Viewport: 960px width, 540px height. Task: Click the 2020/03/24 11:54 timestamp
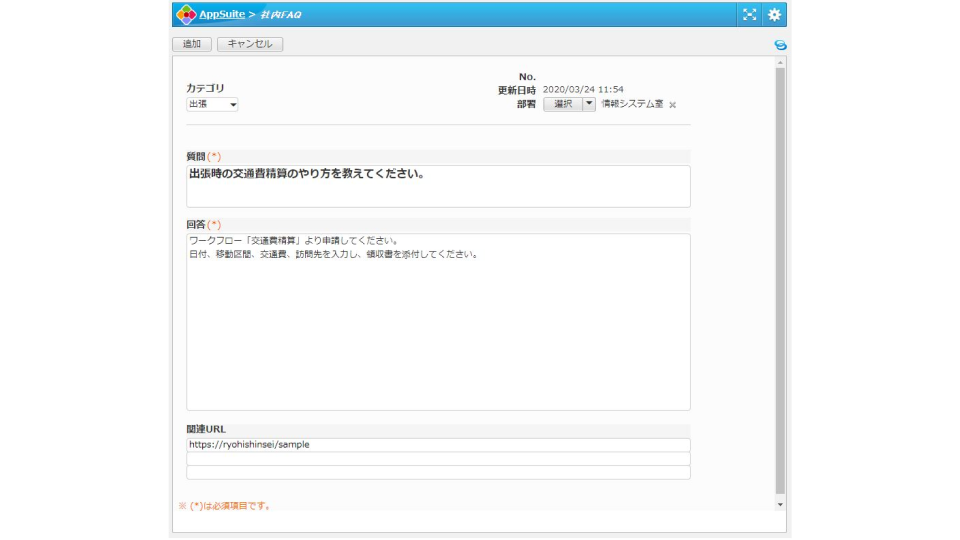pyautogui.click(x=583, y=89)
